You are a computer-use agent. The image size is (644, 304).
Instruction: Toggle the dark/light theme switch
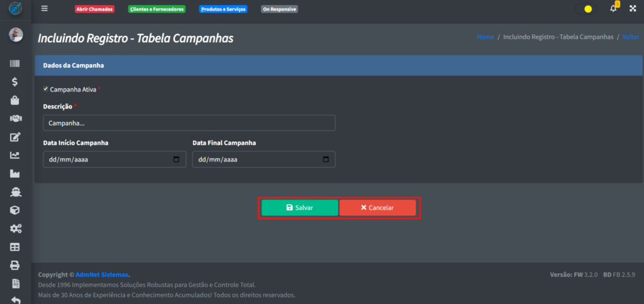pos(586,9)
